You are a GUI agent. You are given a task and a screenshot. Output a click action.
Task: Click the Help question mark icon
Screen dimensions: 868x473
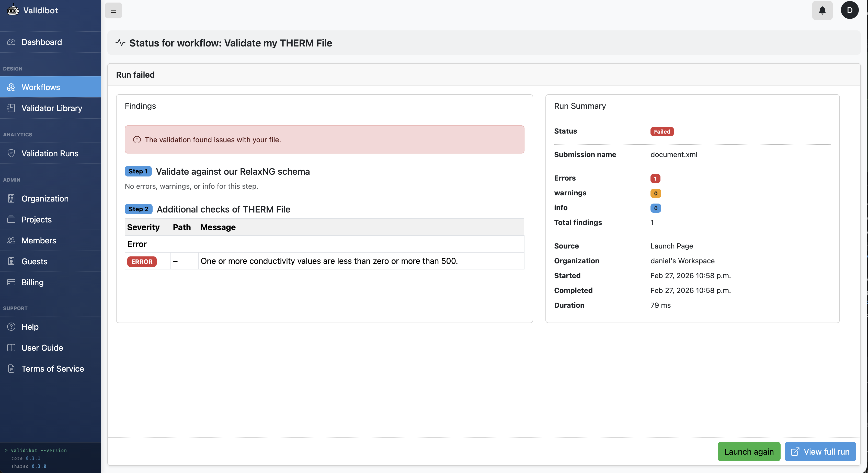tap(12, 327)
